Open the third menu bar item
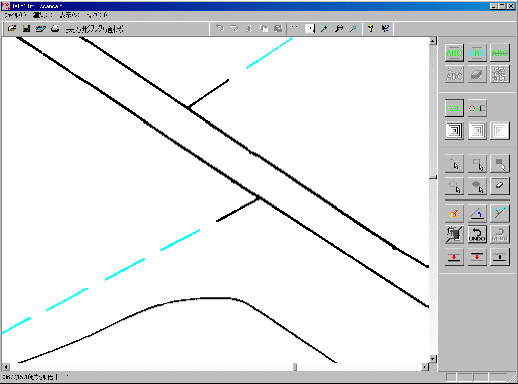This screenshot has height=384, width=518. pyautogui.click(x=69, y=15)
